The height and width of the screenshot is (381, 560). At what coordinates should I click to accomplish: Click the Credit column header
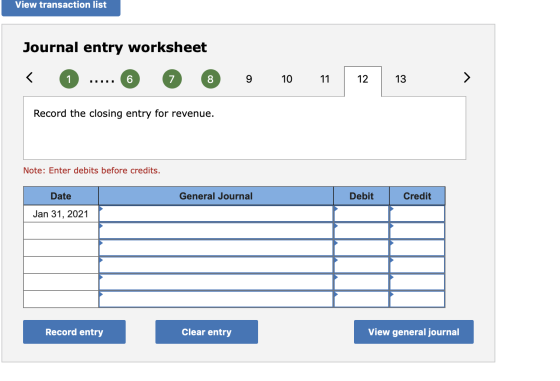click(x=417, y=196)
